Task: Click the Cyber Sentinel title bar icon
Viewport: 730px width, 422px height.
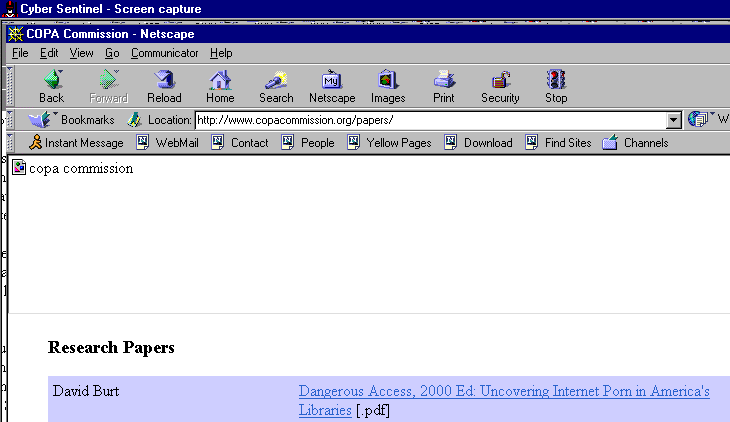Action: [9, 9]
